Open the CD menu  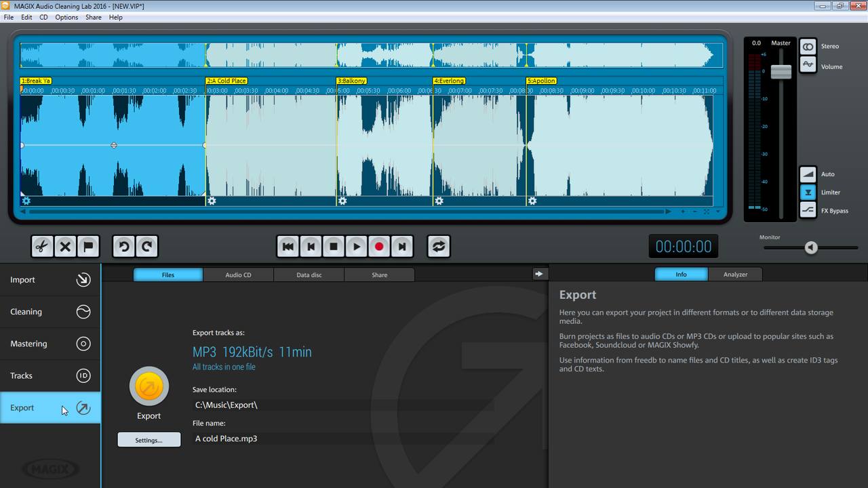[x=43, y=18]
